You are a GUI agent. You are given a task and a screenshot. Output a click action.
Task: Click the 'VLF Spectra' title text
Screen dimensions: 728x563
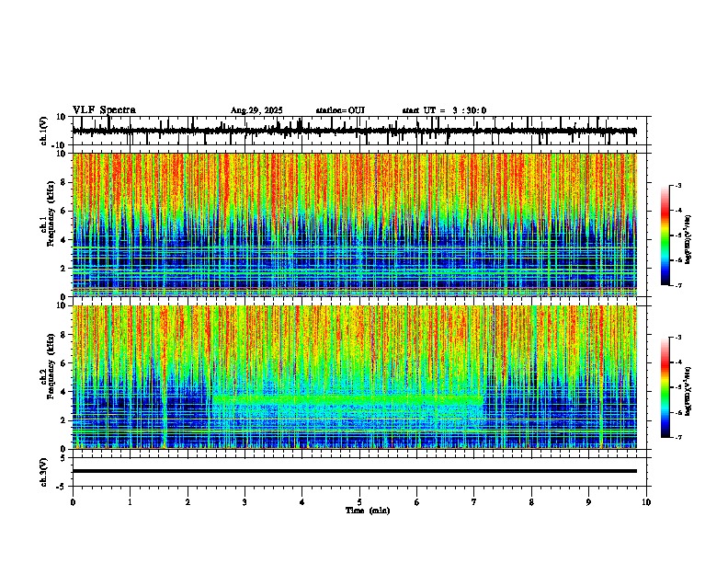(x=104, y=110)
